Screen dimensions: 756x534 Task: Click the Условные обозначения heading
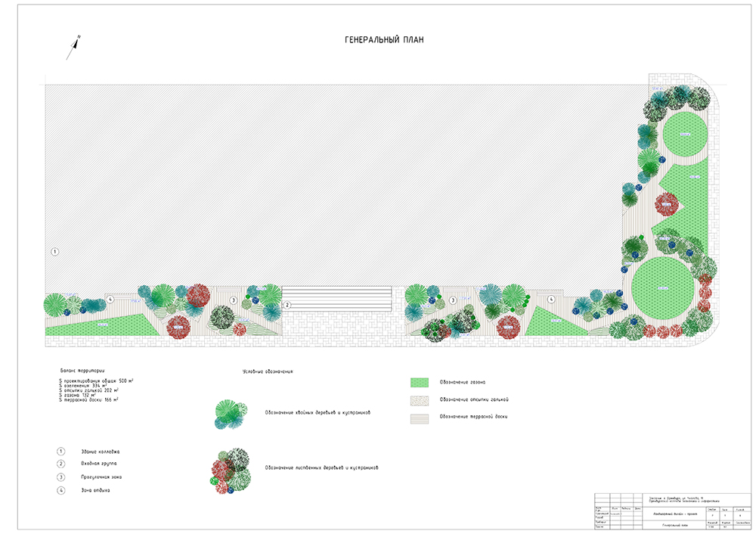[x=267, y=371]
